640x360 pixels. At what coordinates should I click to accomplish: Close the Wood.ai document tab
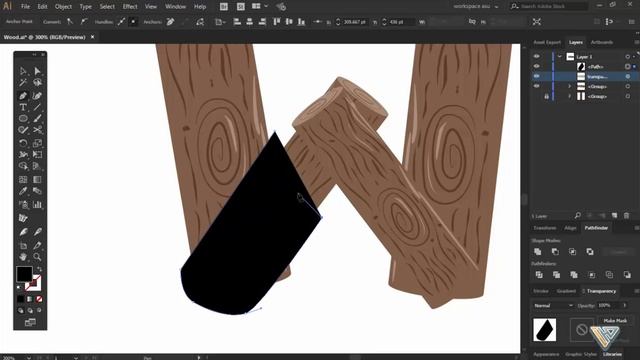(x=92, y=37)
